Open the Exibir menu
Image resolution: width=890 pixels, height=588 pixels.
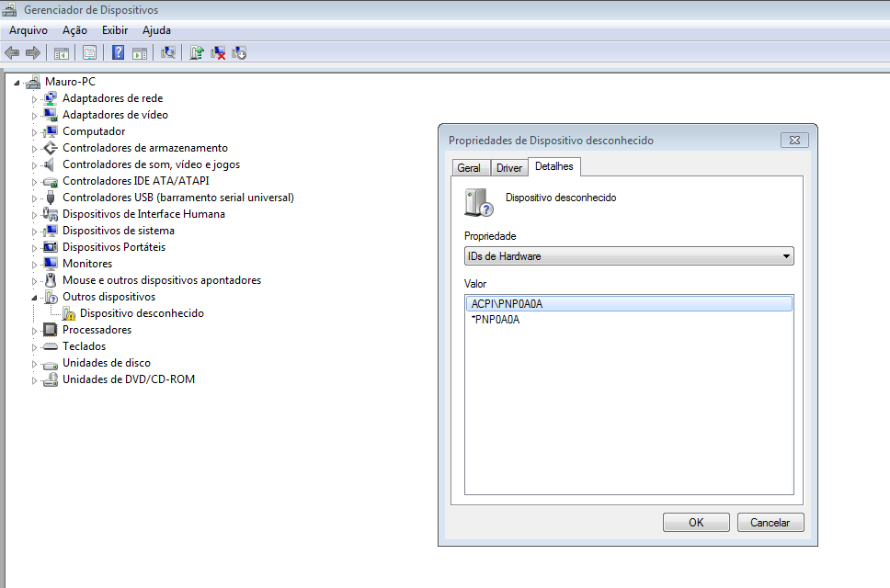click(x=115, y=30)
